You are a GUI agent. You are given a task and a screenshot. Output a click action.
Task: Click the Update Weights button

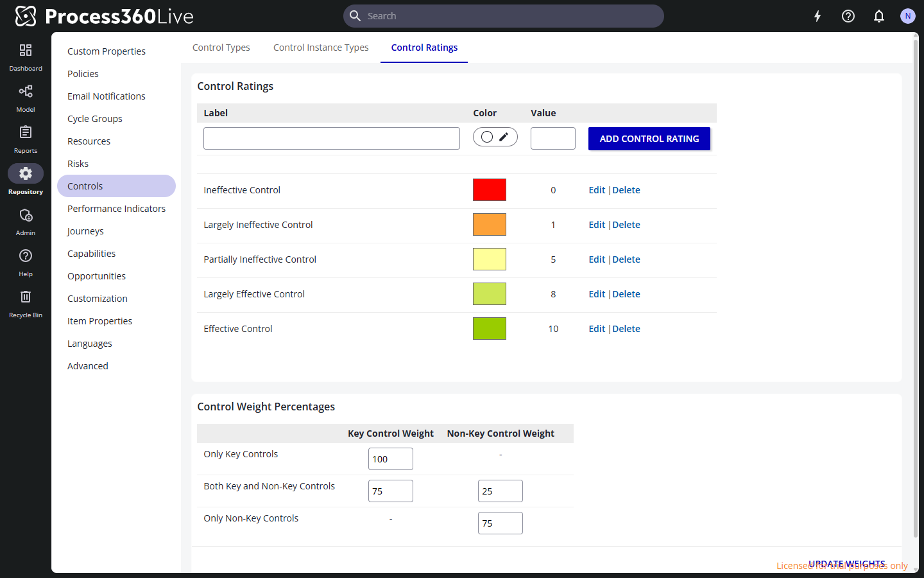846,564
